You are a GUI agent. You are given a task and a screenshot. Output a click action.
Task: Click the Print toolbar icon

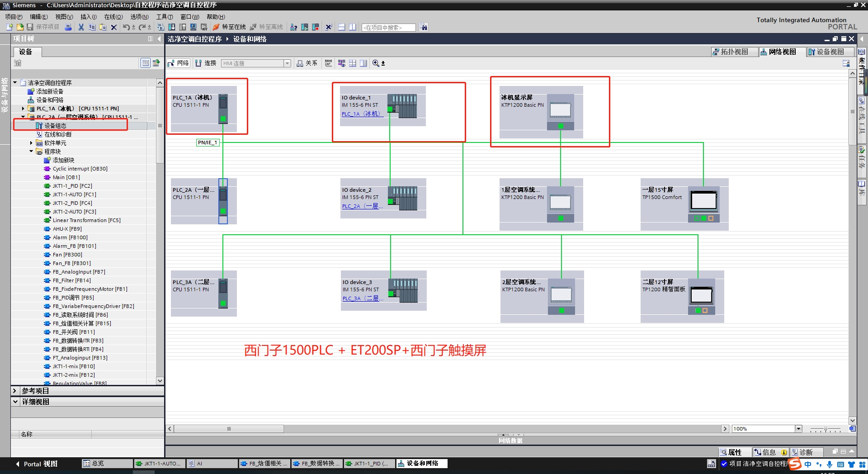[68, 27]
